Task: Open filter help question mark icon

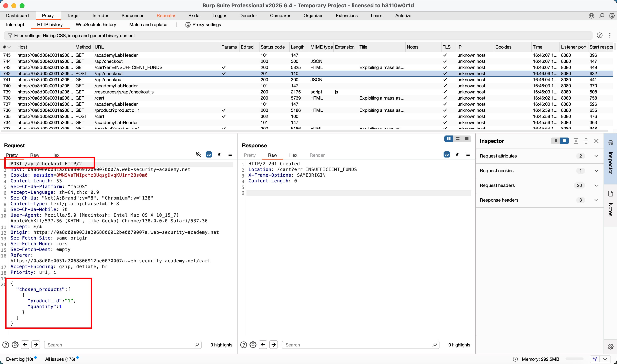Action: pyautogui.click(x=599, y=35)
